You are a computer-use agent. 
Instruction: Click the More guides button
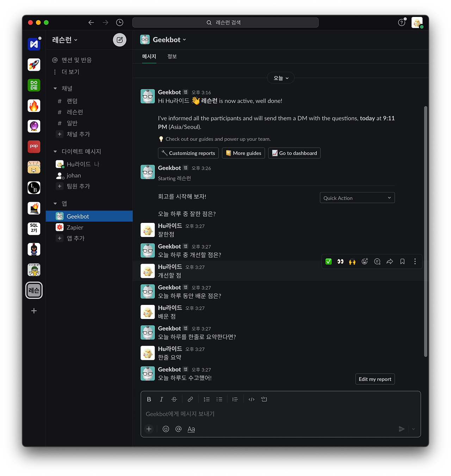point(243,153)
